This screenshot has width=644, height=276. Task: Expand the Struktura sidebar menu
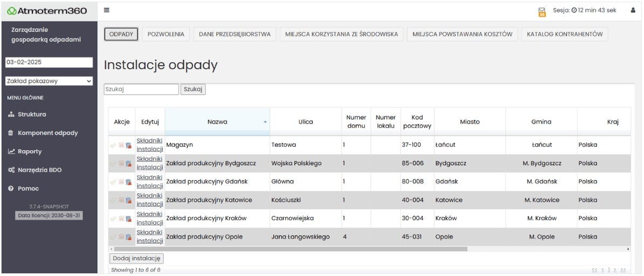[x=32, y=115]
